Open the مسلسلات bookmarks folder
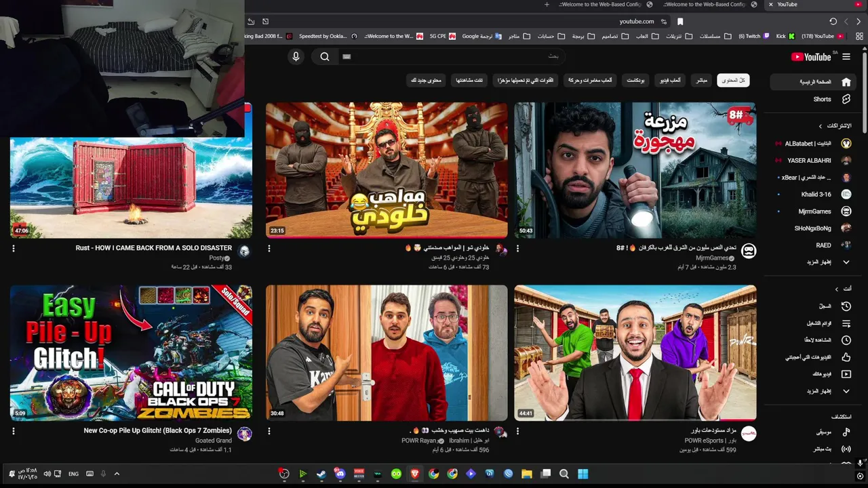 714,36
